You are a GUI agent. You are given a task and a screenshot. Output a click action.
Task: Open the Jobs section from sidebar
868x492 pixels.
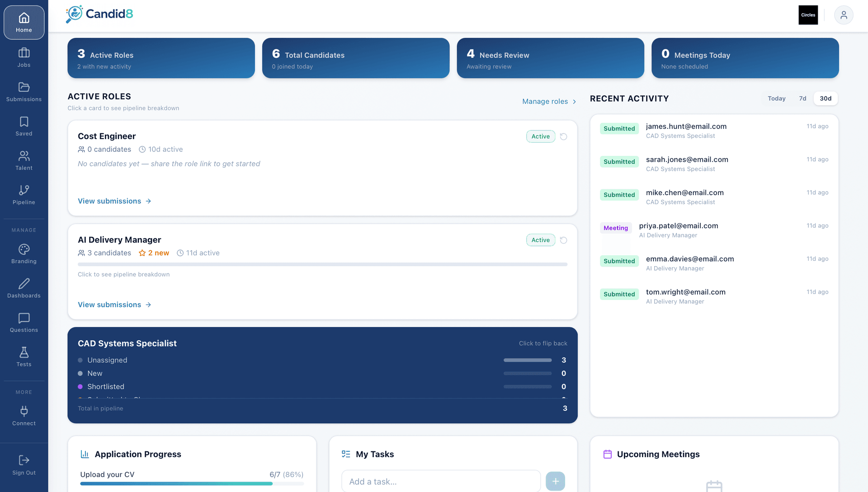pyautogui.click(x=24, y=56)
